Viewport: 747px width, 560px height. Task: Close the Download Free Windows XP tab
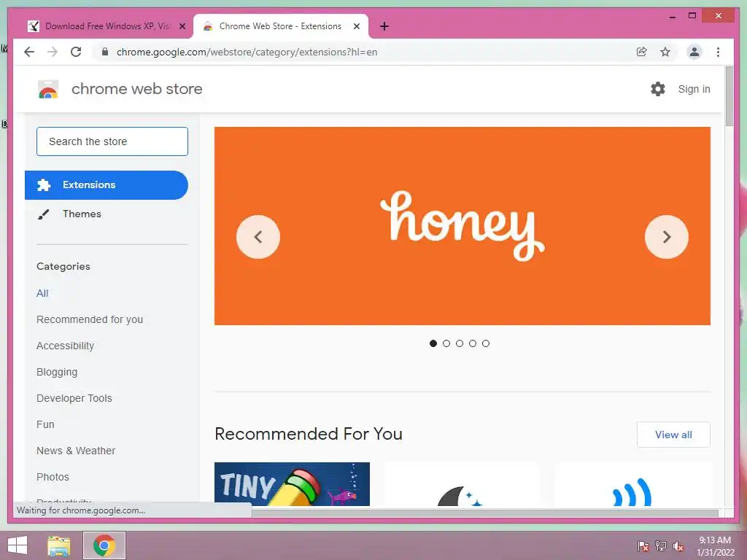(x=182, y=26)
